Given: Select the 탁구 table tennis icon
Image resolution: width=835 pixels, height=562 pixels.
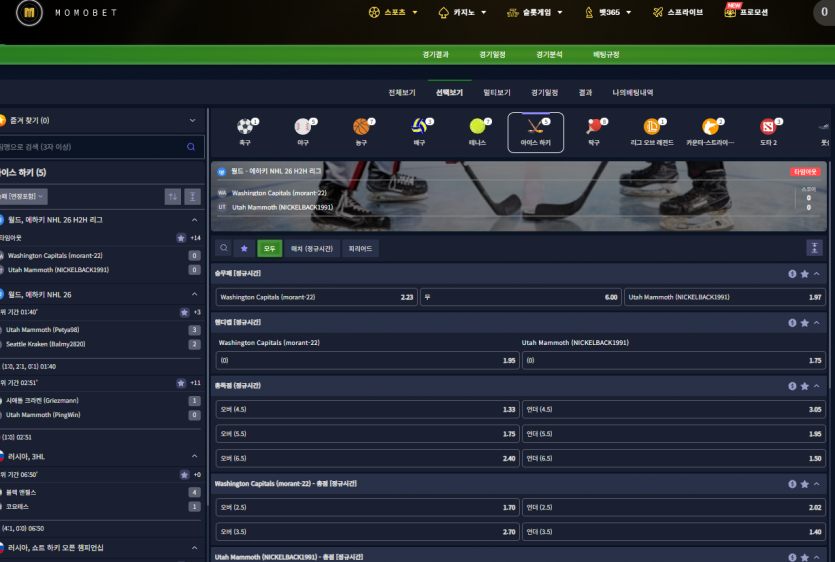Looking at the screenshot, I should (594, 132).
